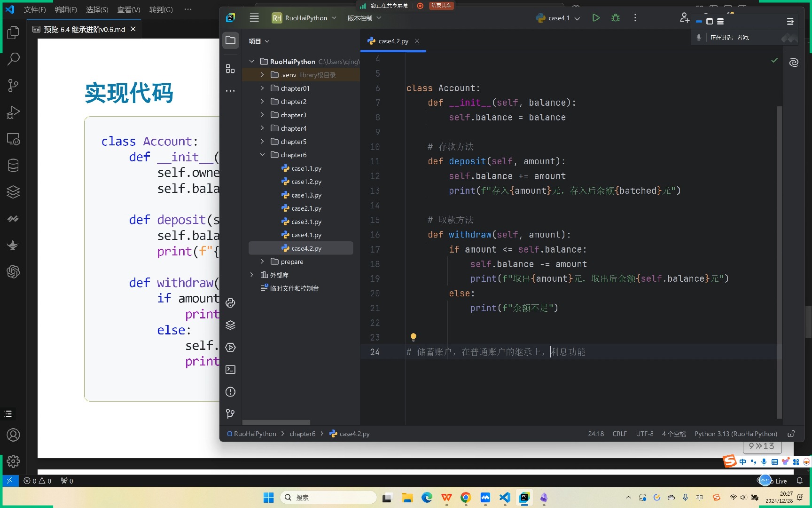Click PyCharm Code With Me add-user icon

[x=685, y=18]
